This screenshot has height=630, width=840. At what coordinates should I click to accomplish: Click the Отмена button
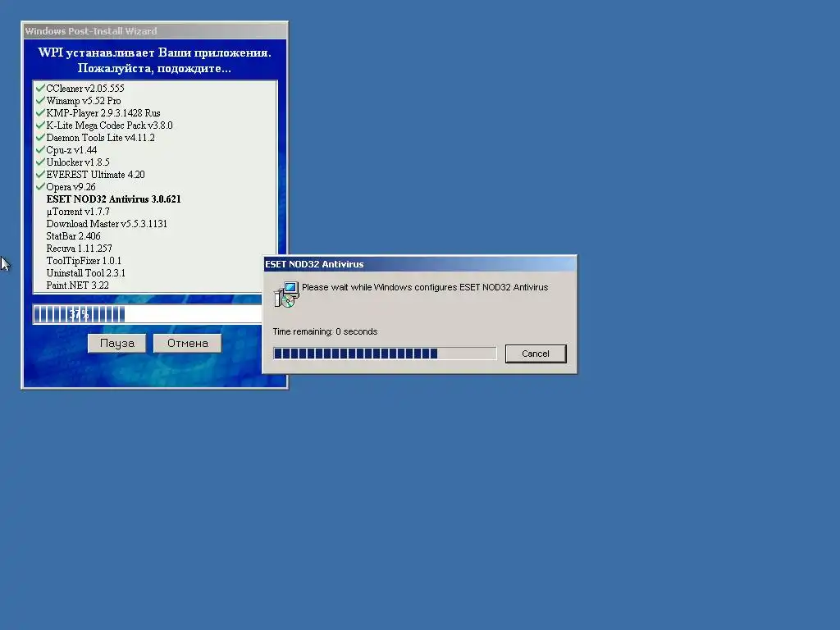(188, 344)
